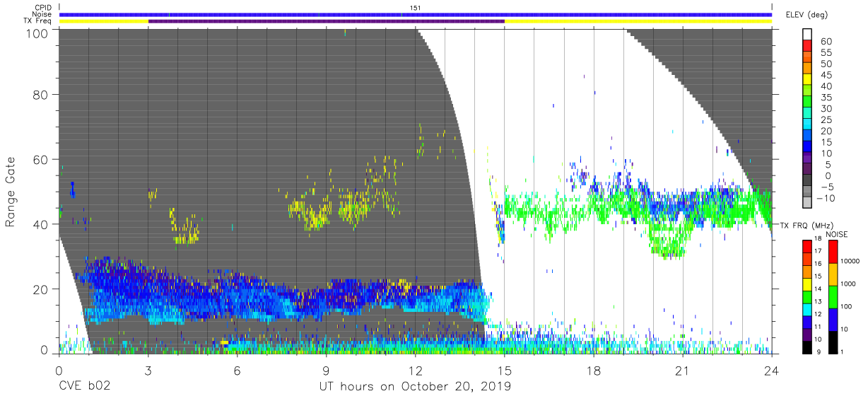
Task: Click NOISE colorbar label 10000
Action: (x=851, y=261)
